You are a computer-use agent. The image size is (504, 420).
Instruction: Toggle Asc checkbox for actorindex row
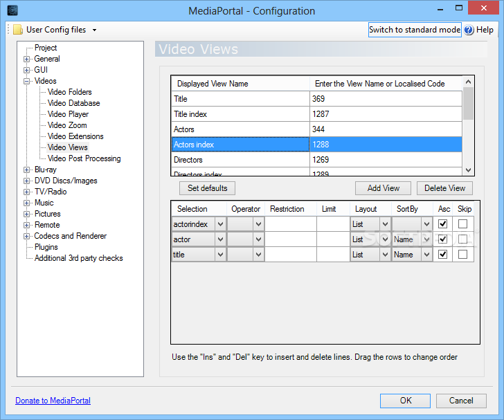(x=442, y=224)
